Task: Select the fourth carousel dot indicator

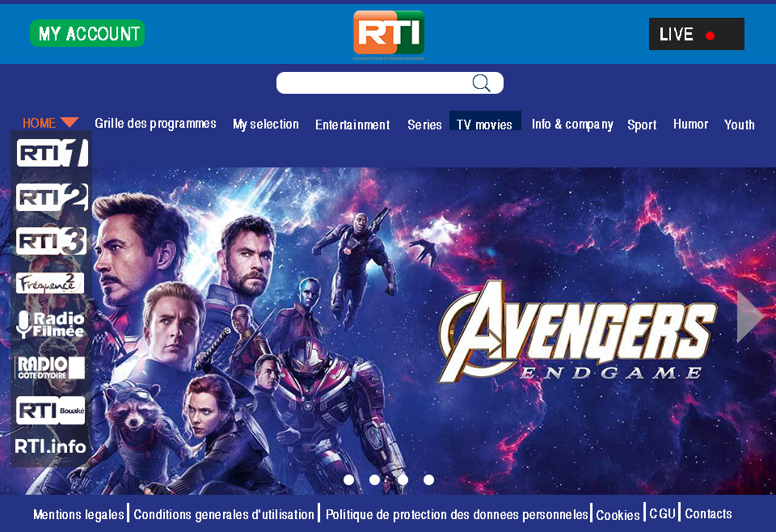Action: point(428,479)
